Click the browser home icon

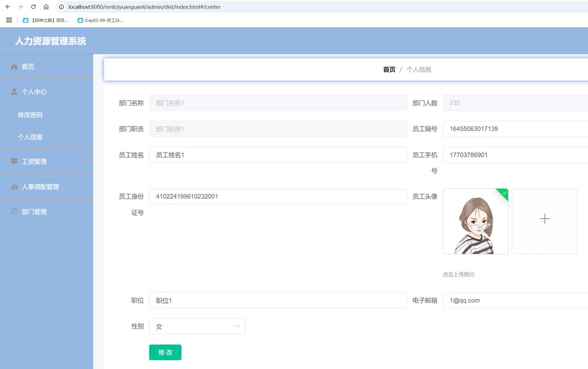coord(45,7)
